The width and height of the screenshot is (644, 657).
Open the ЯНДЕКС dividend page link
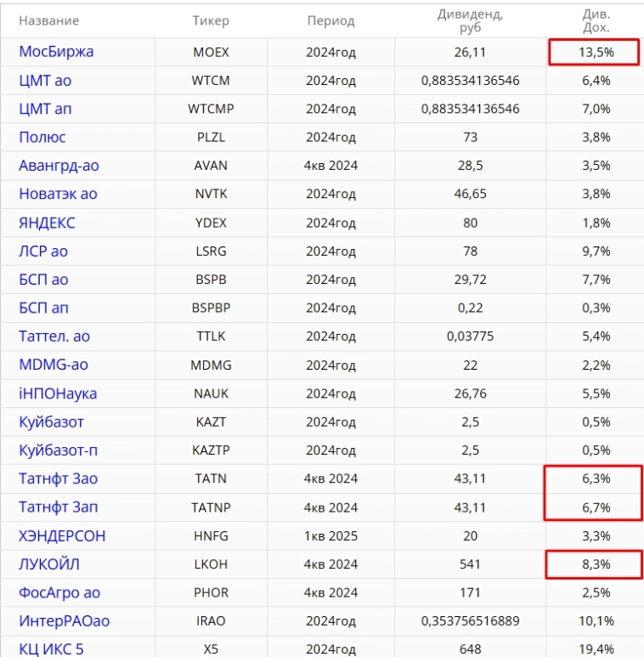[47, 223]
